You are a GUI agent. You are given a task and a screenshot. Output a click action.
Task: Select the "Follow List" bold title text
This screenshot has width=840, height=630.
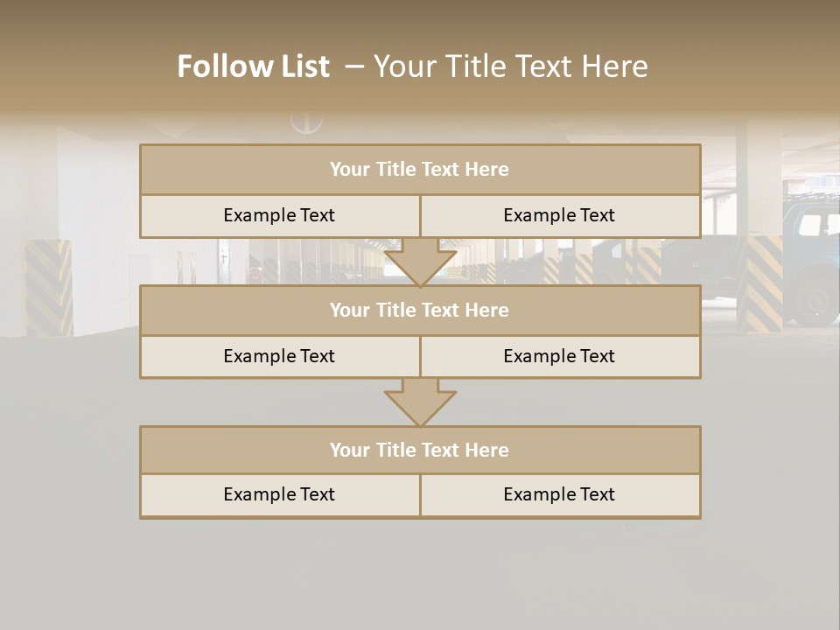[253, 66]
